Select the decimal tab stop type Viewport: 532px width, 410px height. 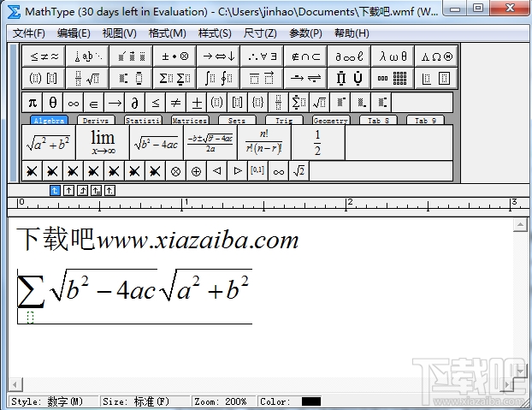tap(109, 191)
